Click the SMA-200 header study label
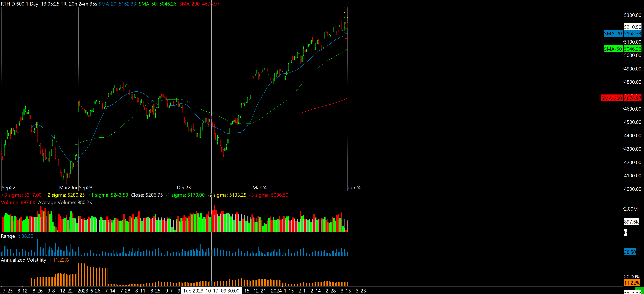 (199, 4)
